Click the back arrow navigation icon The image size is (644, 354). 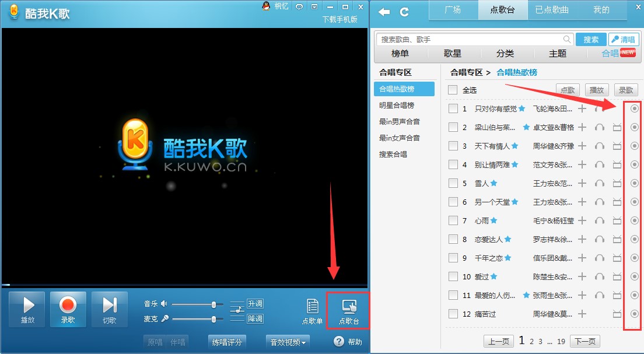[x=384, y=10]
